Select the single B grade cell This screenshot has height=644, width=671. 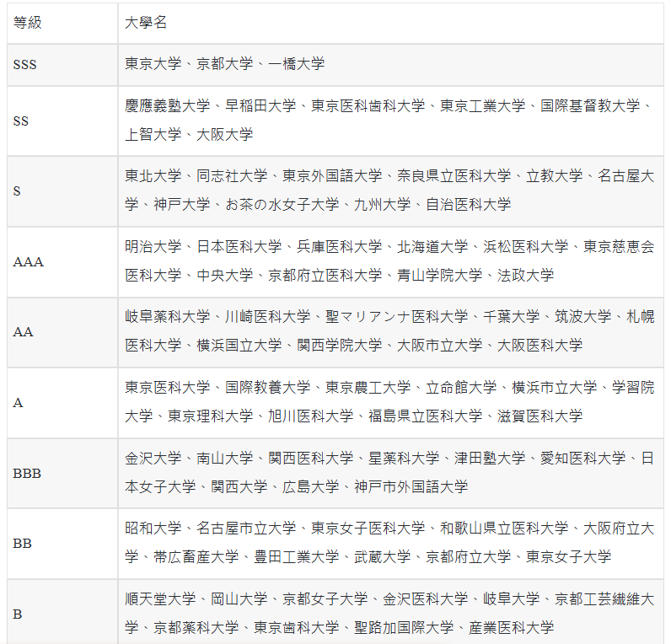click(62, 612)
